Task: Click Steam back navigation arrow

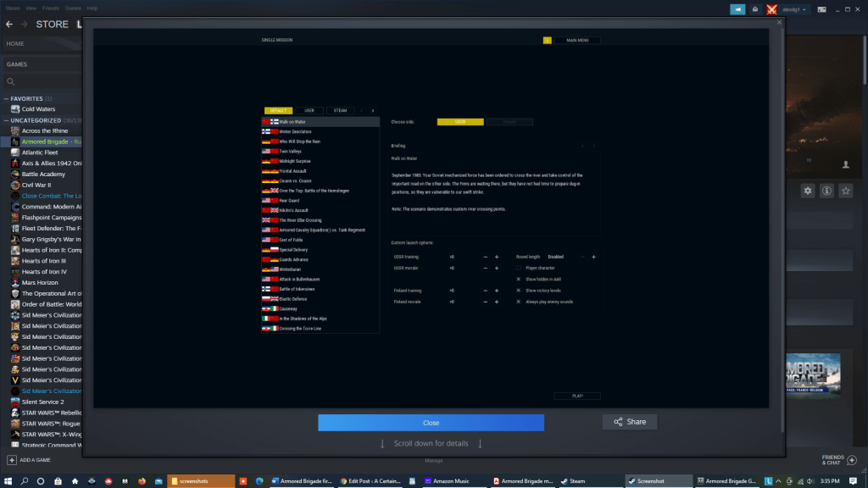Action: point(9,25)
